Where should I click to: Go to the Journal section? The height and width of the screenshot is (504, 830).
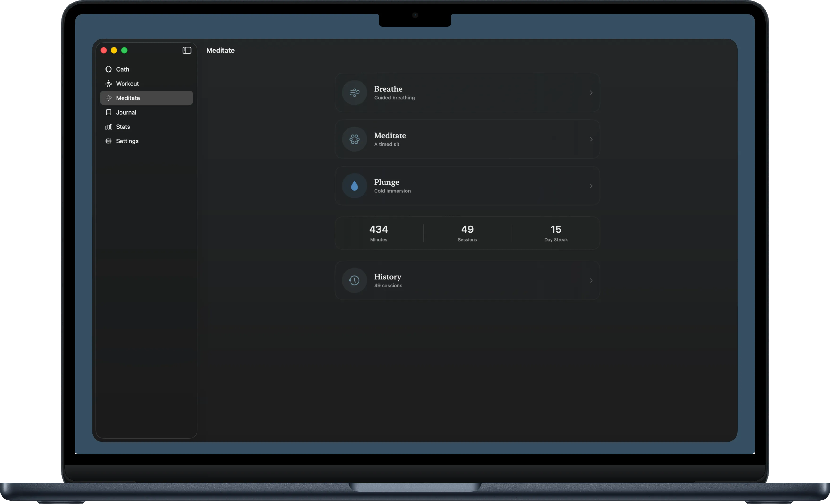146,112
